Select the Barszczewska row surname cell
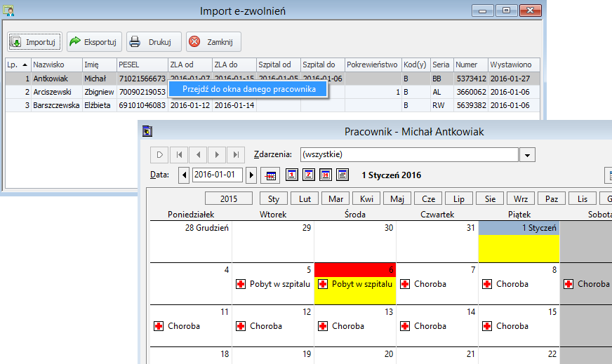 click(57, 105)
